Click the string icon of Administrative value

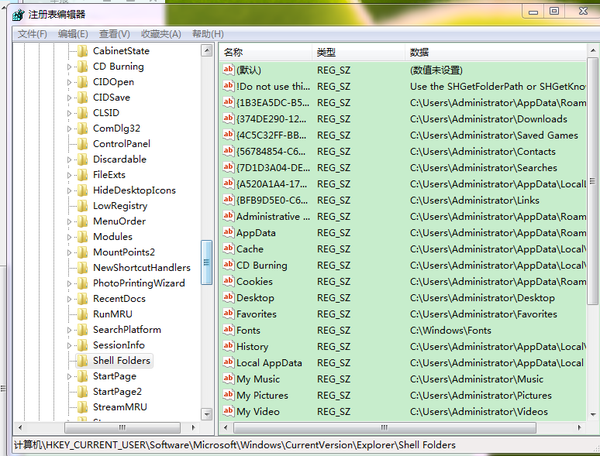(228, 216)
